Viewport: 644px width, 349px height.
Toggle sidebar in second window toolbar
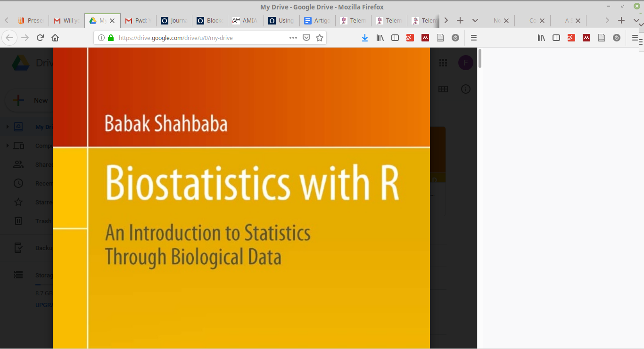pos(556,38)
